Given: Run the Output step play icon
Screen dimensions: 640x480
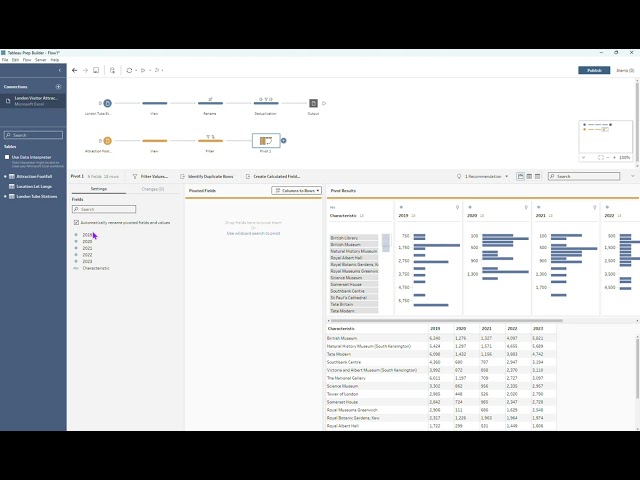Looking at the screenshot, I should coord(324,103).
